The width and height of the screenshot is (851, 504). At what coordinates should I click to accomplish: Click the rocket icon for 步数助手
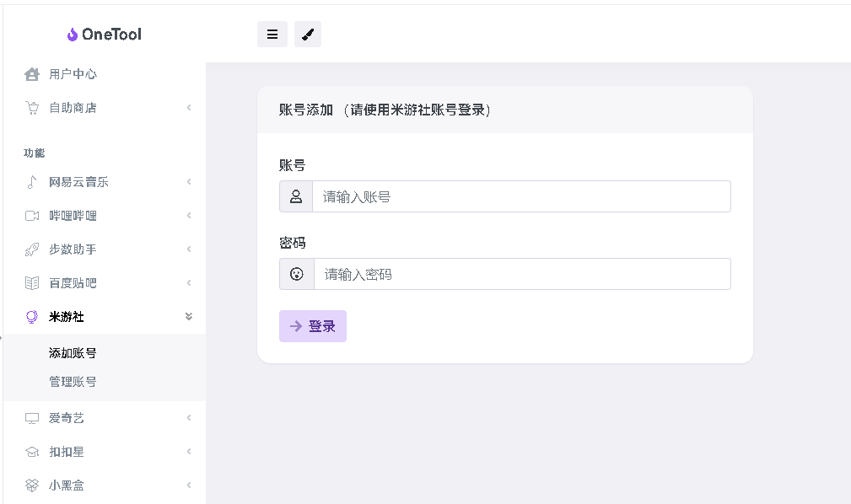click(32, 249)
